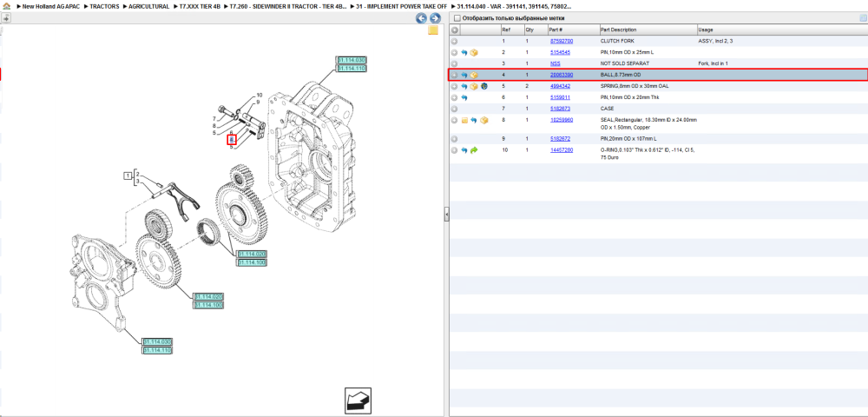Screen dimensions: 868x417
Task: Navigate to the previous illustration with back arrow
Action: coord(421,18)
